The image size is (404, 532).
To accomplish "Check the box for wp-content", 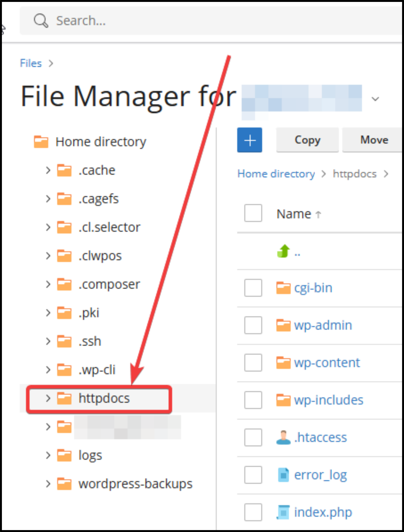I will click(x=253, y=363).
